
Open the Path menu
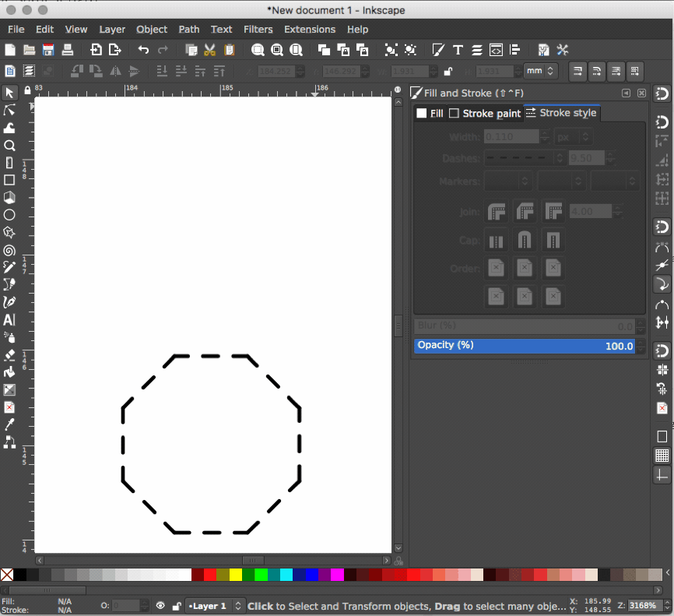(x=188, y=29)
